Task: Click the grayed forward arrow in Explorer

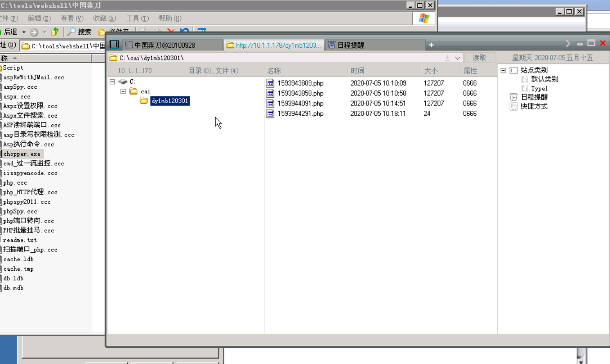Action: tap(34, 32)
